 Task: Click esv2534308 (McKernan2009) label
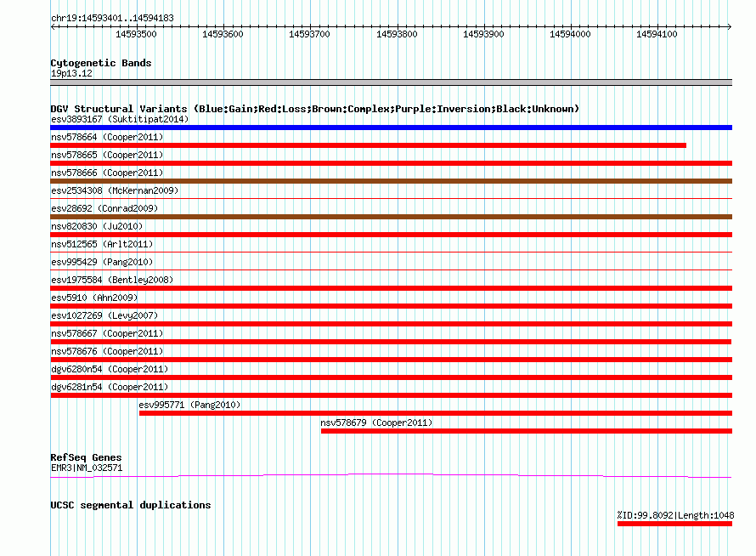point(115,190)
